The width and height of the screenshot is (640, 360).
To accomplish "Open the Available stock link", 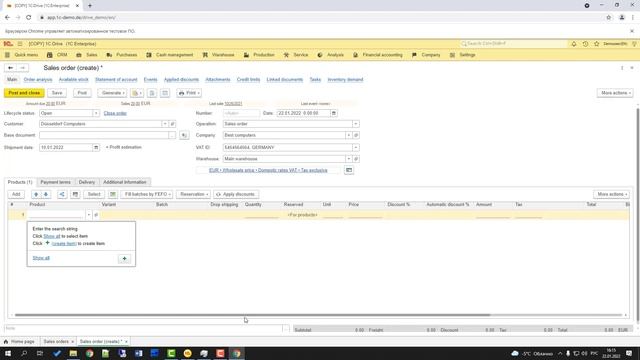I will pos(73,80).
